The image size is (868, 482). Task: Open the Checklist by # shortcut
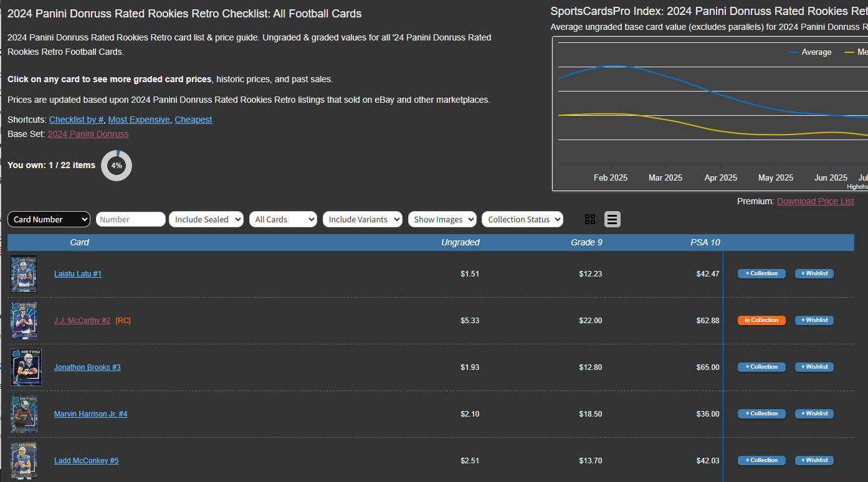tap(77, 120)
